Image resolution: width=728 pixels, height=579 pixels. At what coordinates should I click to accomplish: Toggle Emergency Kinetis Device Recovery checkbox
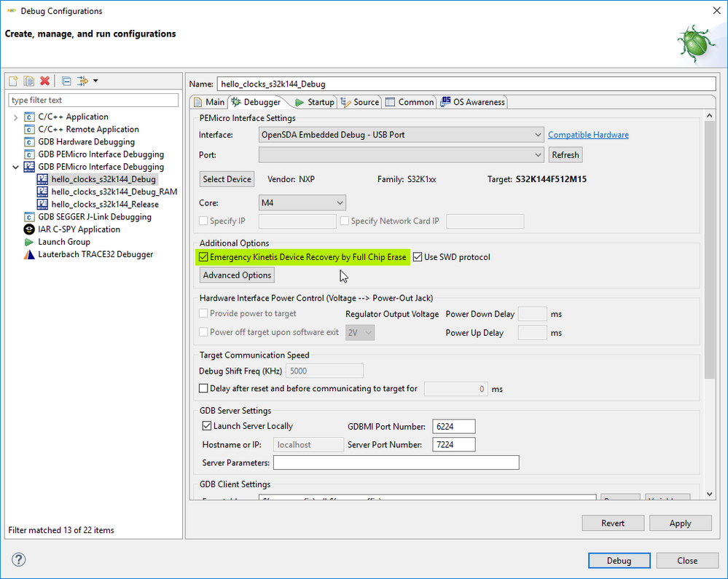tap(203, 257)
